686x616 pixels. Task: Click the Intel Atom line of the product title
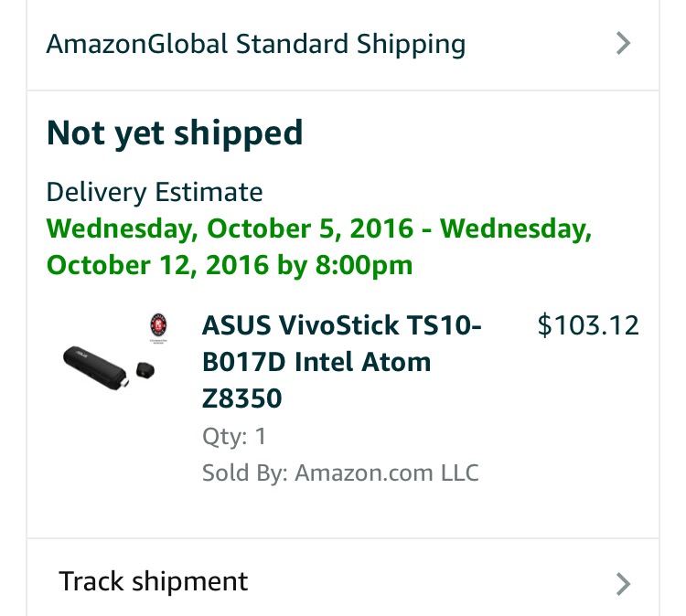click(316, 362)
